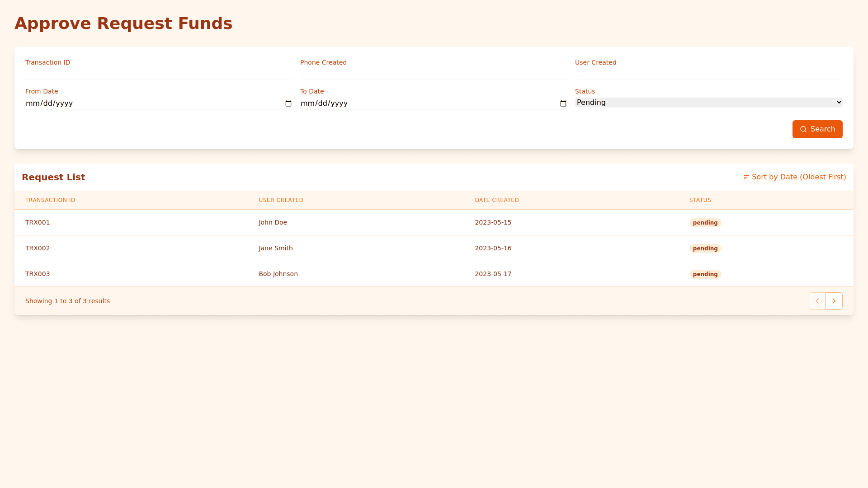This screenshot has height=488, width=868.
Task: Toggle Sort by Date (Oldest First)
Action: [798, 177]
